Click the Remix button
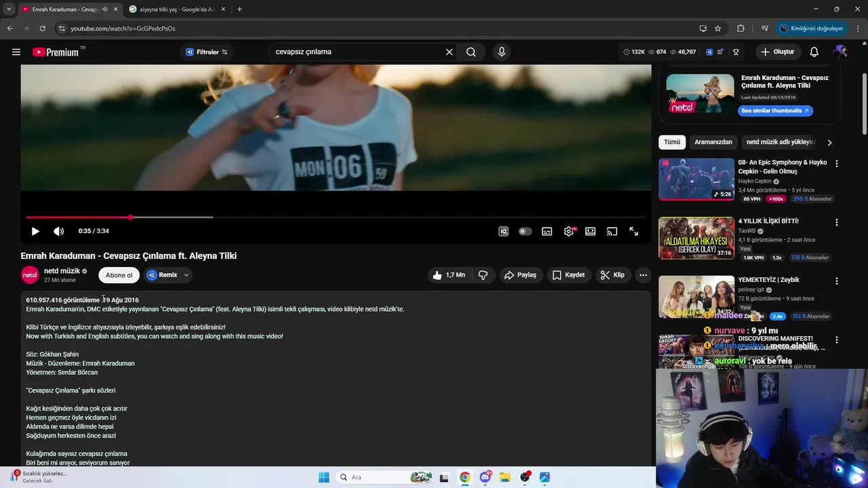This screenshot has width=868, height=488. tap(162, 275)
